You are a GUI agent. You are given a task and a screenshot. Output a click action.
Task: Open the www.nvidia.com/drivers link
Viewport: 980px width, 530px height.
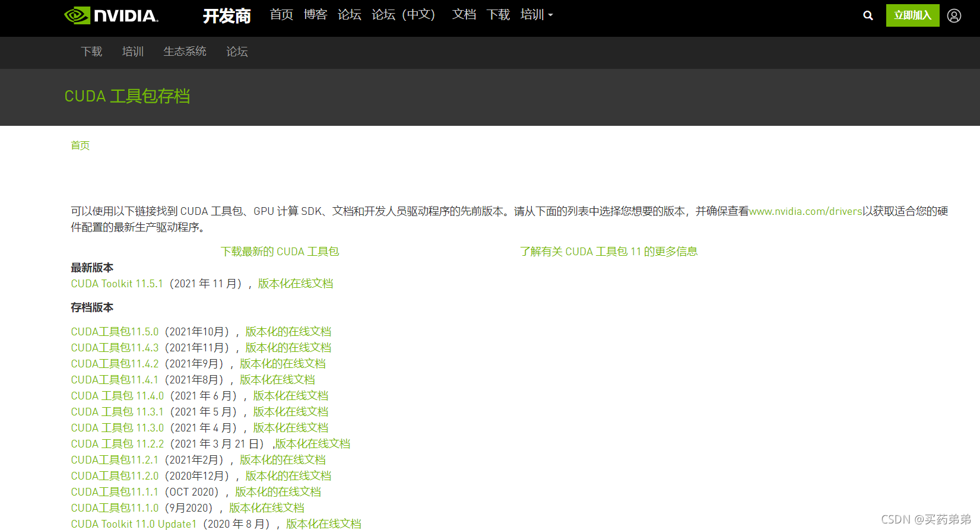pos(805,211)
